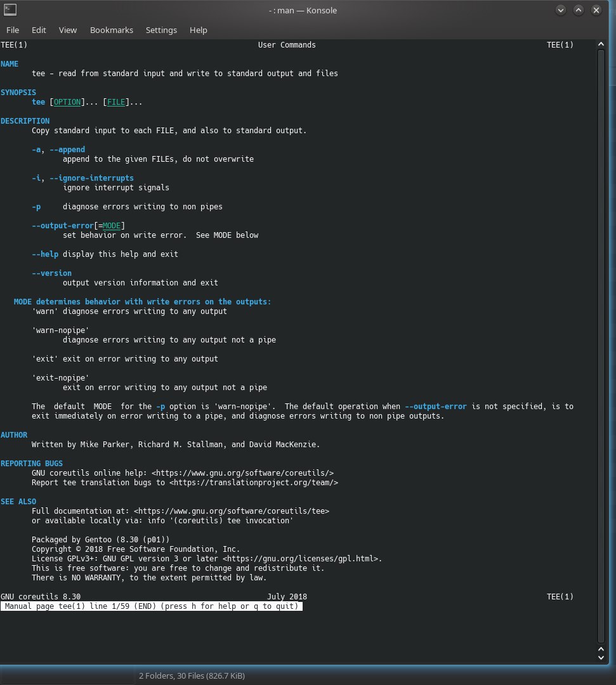Click the Konsole terminal icon in title bar
616x685 pixels.
click(x=10, y=10)
